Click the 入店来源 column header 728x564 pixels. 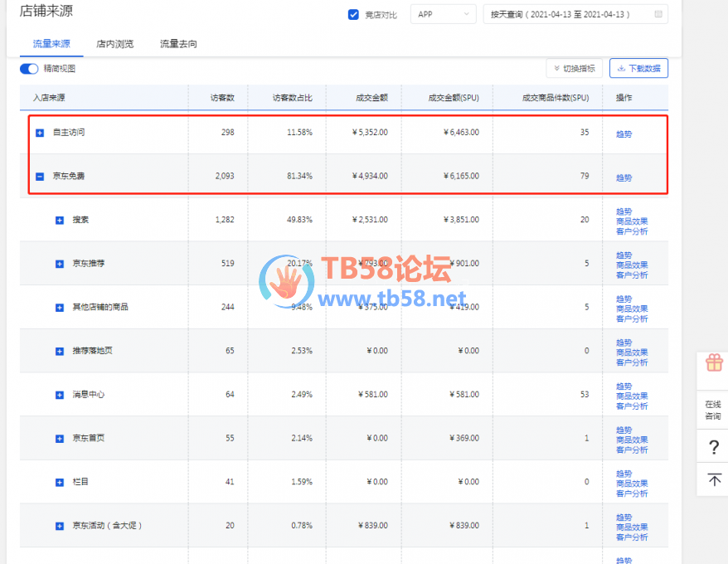point(49,98)
